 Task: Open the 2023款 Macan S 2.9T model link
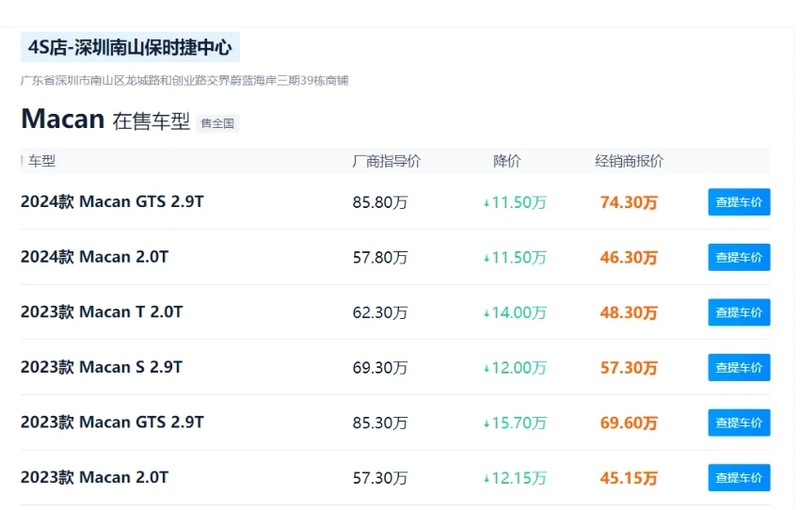(x=102, y=367)
